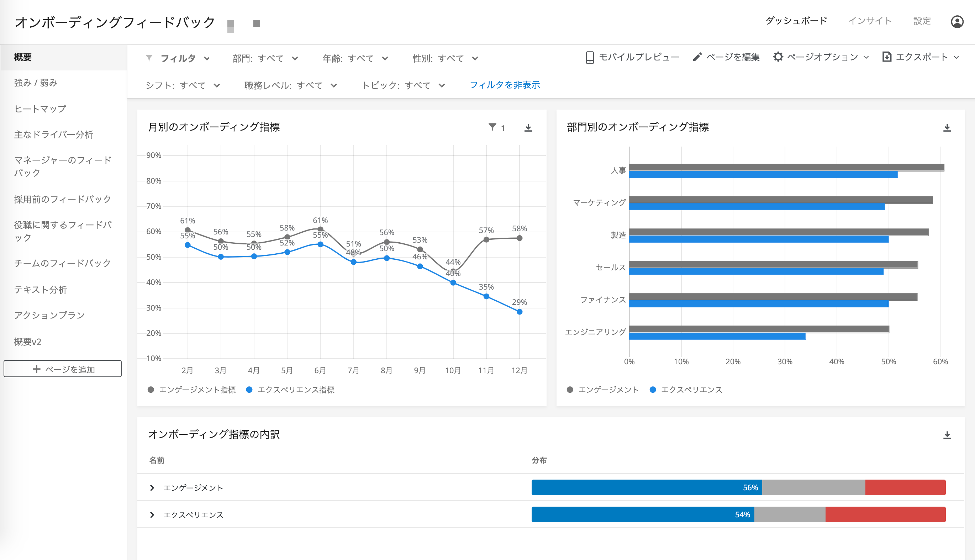Expand the エクスペリエンス breakdown row
Image resolution: width=975 pixels, height=560 pixels.
point(152,514)
